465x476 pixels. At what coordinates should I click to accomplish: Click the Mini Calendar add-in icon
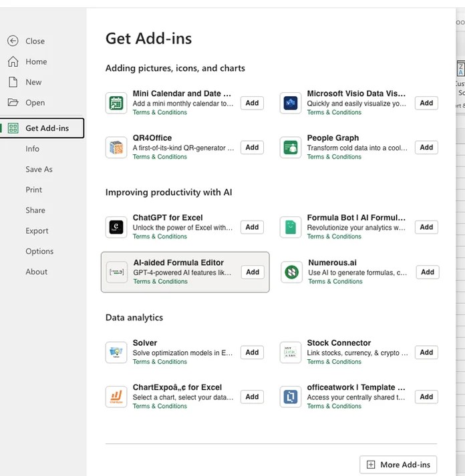pyautogui.click(x=116, y=103)
